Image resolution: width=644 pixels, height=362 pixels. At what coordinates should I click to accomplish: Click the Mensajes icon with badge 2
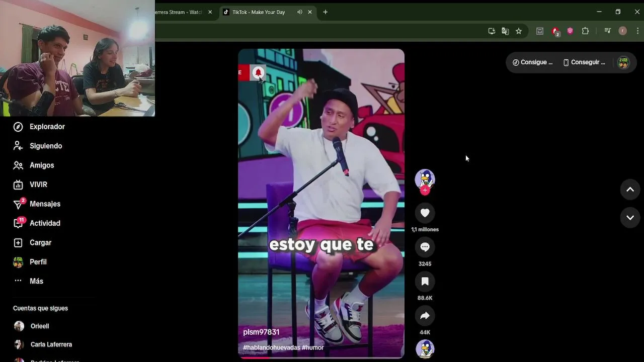coord(19,204)
